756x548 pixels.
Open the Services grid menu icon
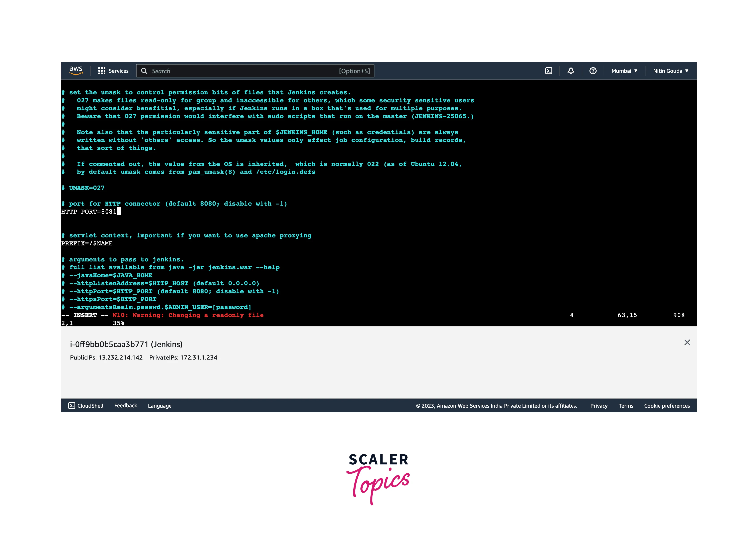coord(102,71)
